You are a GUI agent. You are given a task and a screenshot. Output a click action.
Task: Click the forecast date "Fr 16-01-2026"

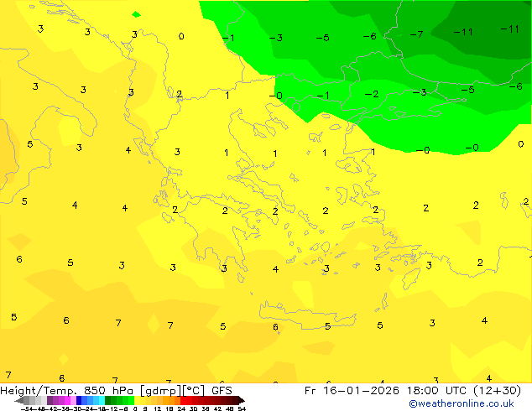pos(352,391)
